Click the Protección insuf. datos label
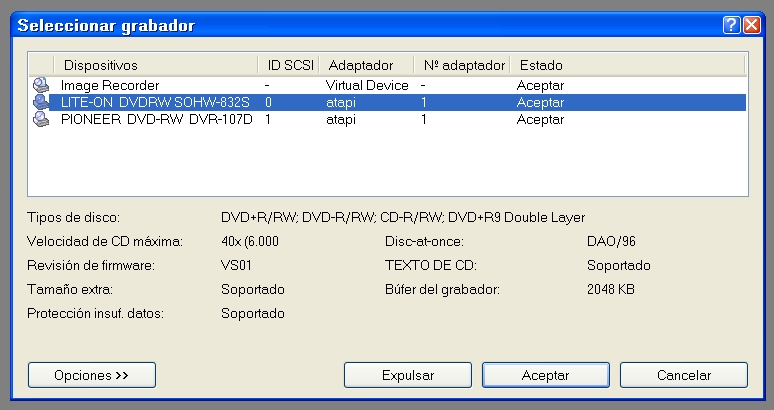Screen dimensions: 774x410 click(x=95, y=313)
